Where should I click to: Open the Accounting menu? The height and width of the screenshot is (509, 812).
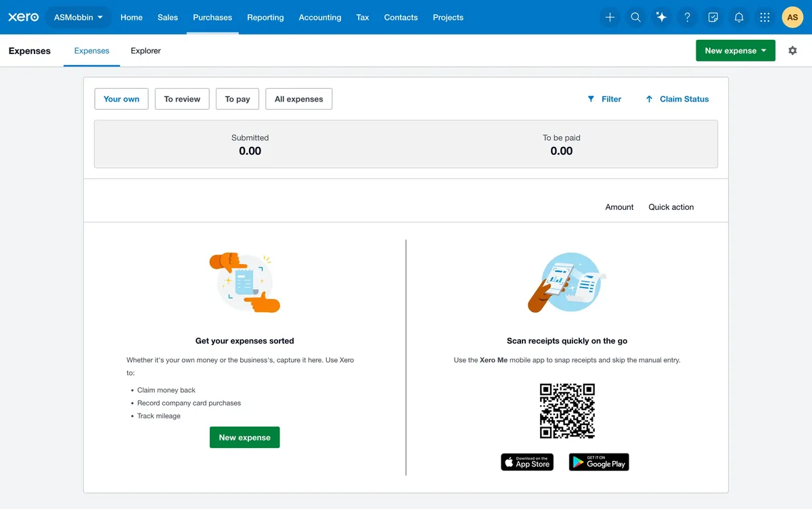coord(320,18)
